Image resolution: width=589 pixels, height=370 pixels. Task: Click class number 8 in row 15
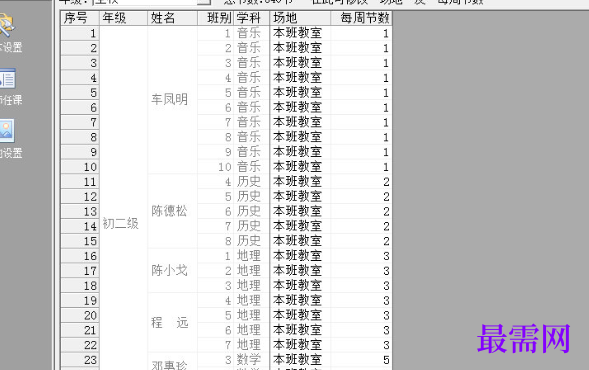tap(216, 241)
